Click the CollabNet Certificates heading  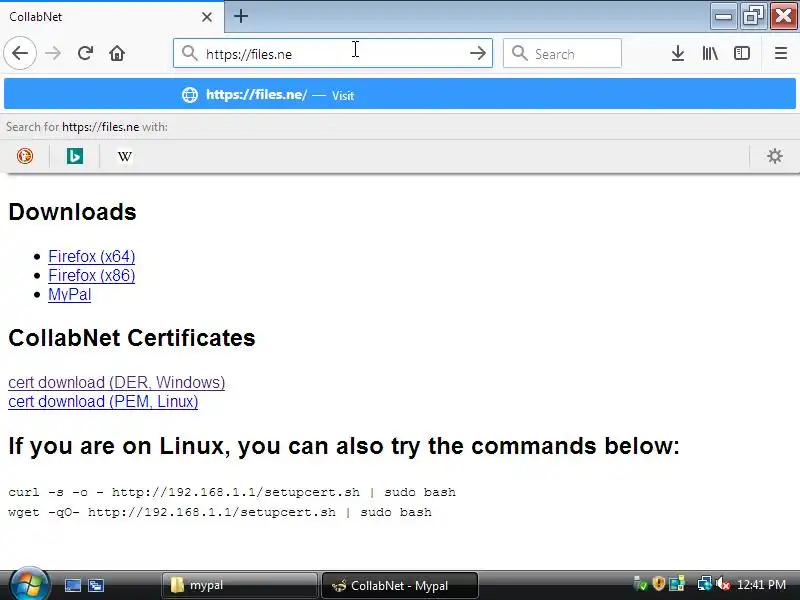click(x=132, y=338)
